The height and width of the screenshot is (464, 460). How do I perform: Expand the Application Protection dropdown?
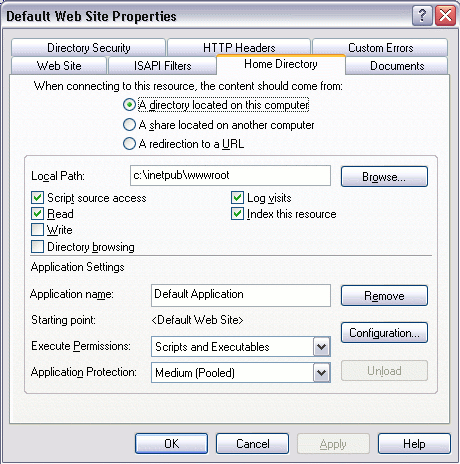click(322, 372)
